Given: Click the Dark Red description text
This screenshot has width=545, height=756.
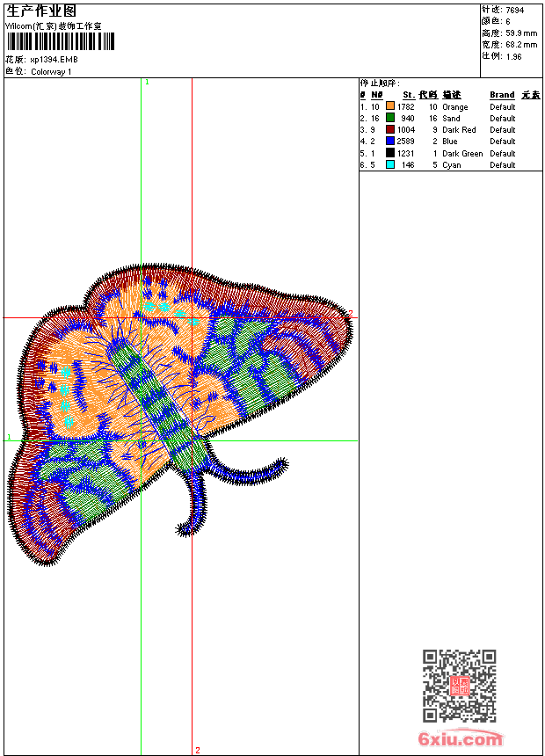Looking at the screenshot, I should 459,130.
